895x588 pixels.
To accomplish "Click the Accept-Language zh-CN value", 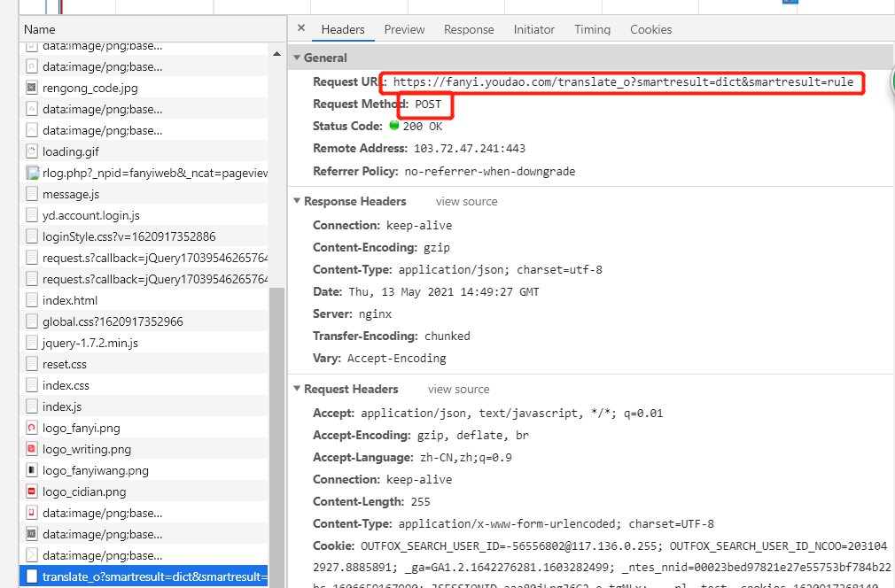I will [466, 458].
